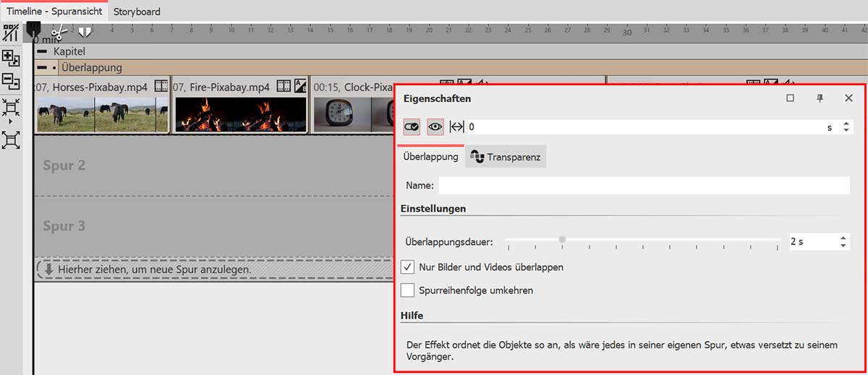The image size is (868, 375).
Task: Click the expand-all icon with outward arrows
Action: click(x=11, y=139)
